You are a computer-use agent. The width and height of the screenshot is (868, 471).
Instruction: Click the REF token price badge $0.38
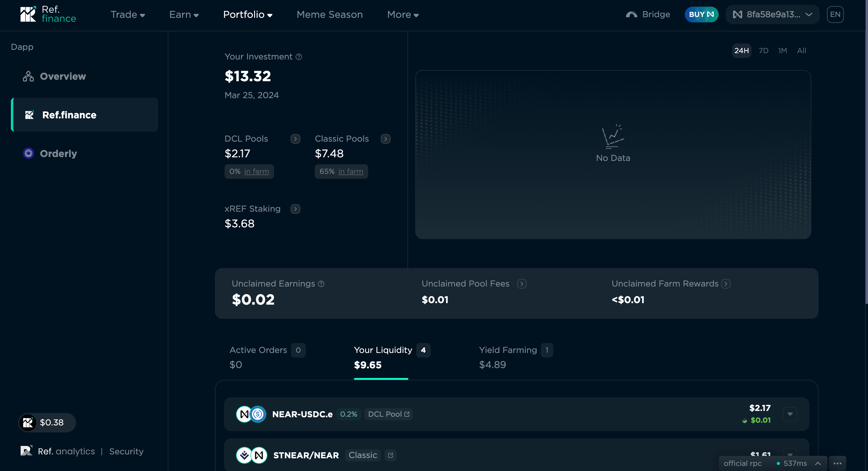coord(47,422)
